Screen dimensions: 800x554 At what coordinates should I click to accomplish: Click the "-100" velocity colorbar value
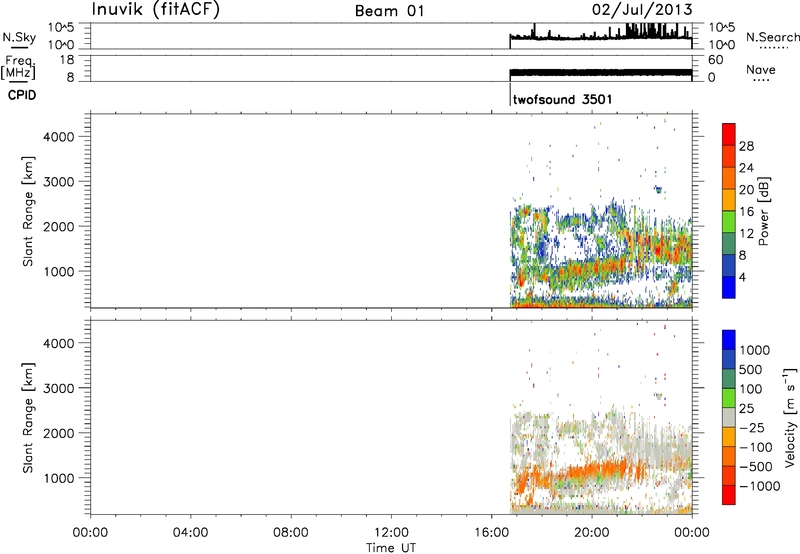click(x=755, y=447)
